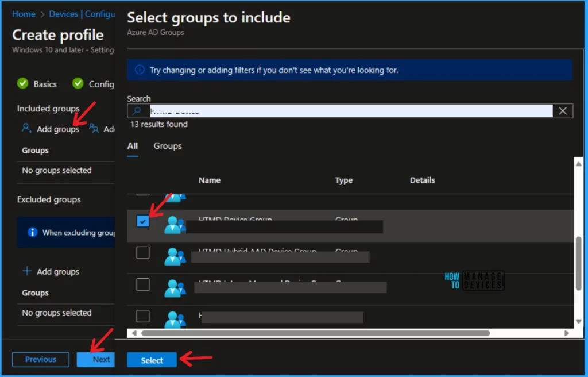The height and width of the screenshot is (377, 588).
Task: Switch to the All tab
Action: click(133, 146)
